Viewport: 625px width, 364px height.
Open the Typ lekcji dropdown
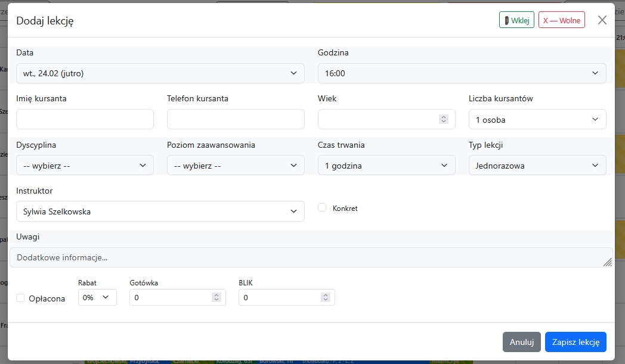[537, 165]
